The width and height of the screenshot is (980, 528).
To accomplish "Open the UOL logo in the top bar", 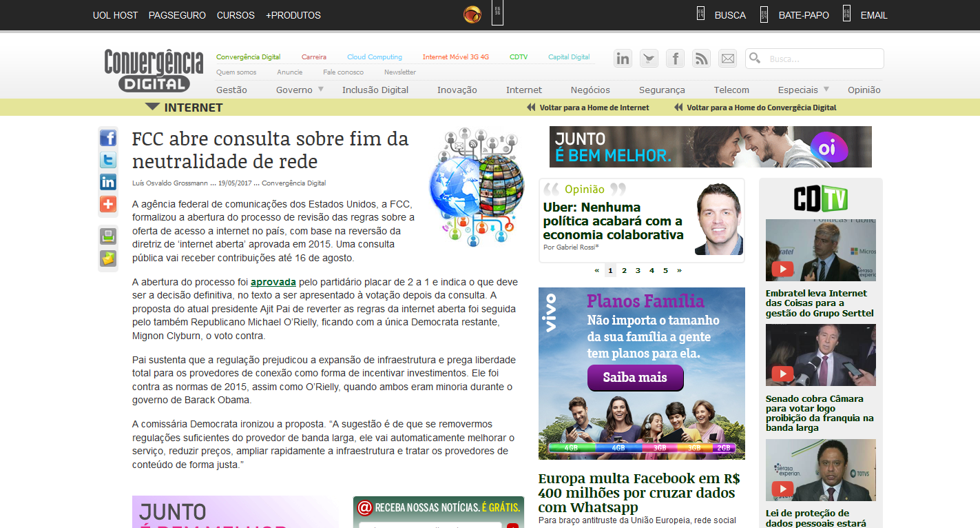I will pos(472,14).
